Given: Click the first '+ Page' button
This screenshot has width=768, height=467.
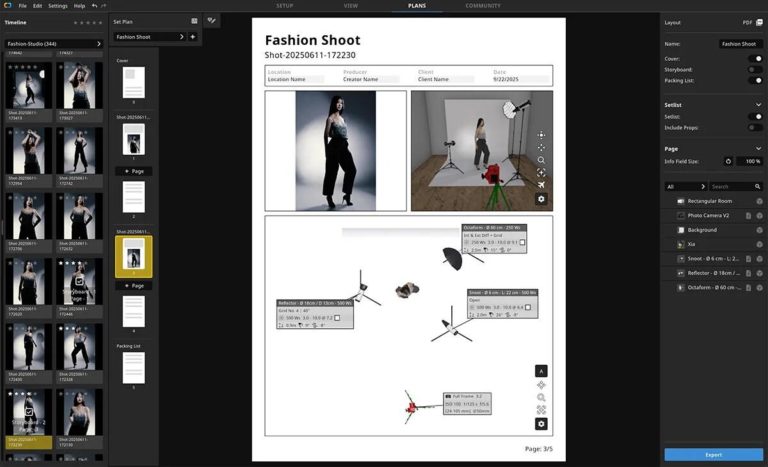Looking at the screenshot, I should click(134, 171).
